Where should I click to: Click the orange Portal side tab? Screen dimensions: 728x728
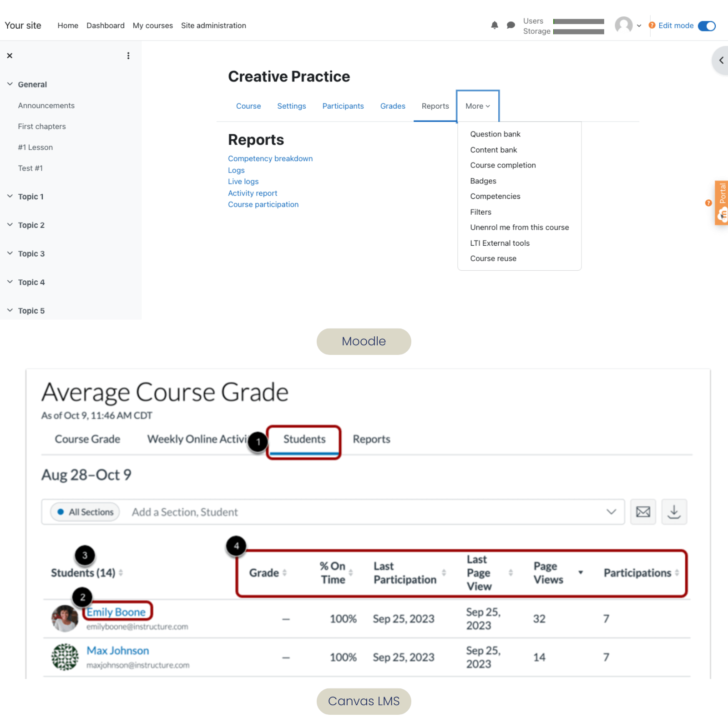click(722, 203)
